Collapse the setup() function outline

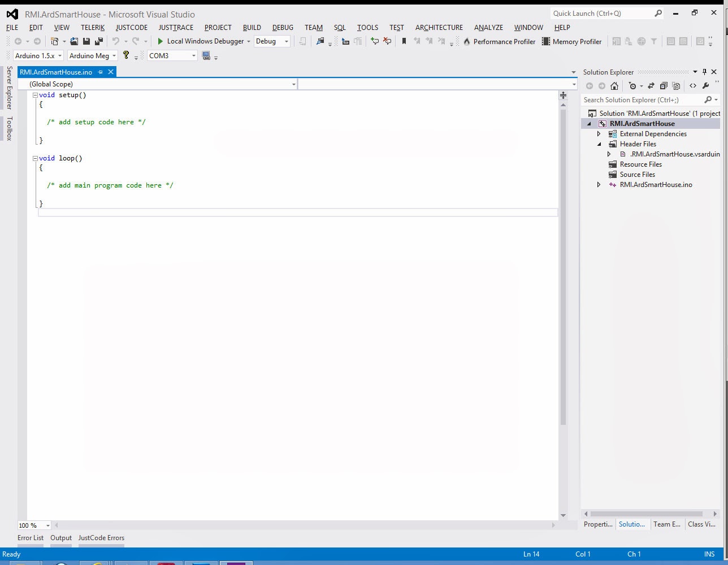click(35, 95)
